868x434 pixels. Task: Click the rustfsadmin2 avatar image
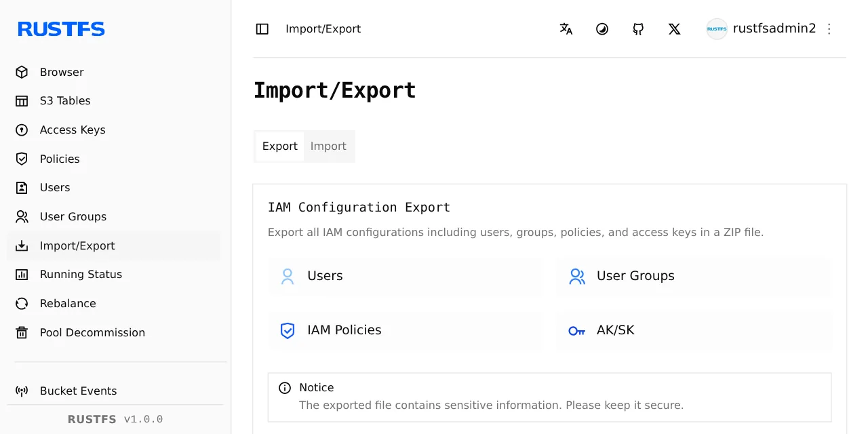point(717,29)
